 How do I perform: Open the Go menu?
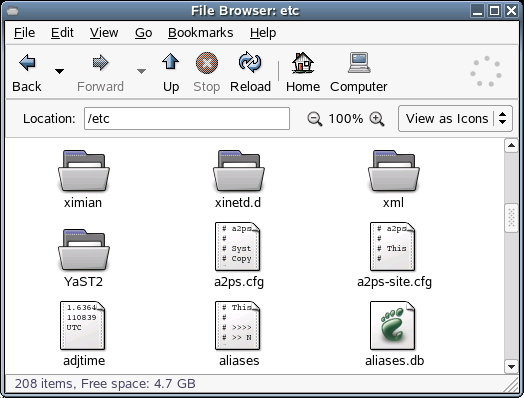click(144, 33)
